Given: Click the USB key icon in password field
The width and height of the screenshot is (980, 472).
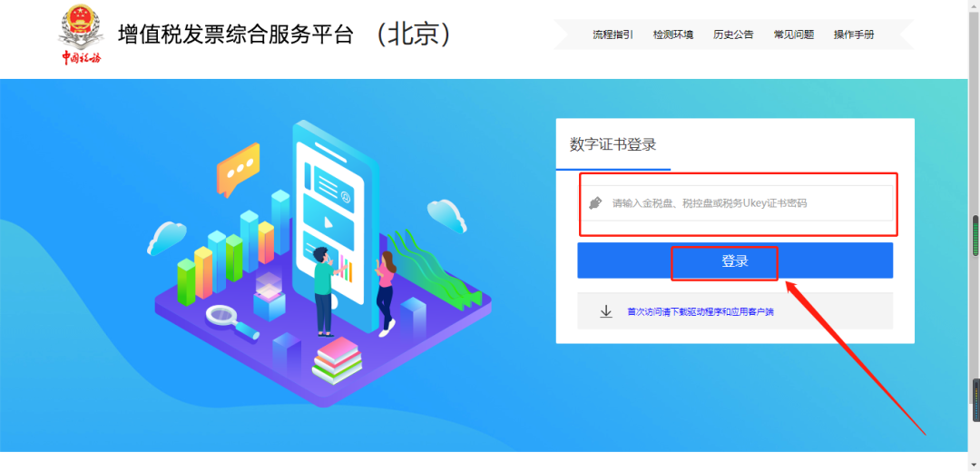Looking at the screenshot, I should click(595, 202).
